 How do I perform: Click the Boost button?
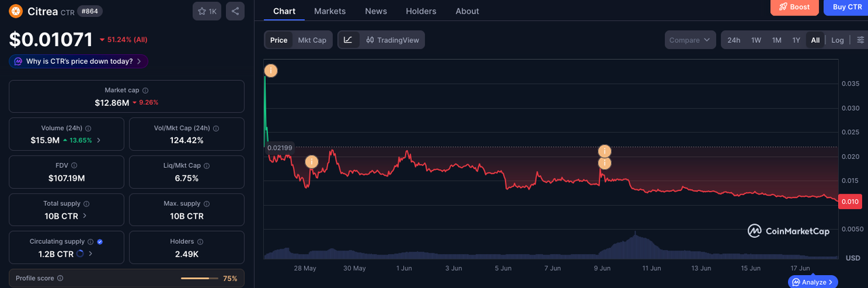coord(794,7)
